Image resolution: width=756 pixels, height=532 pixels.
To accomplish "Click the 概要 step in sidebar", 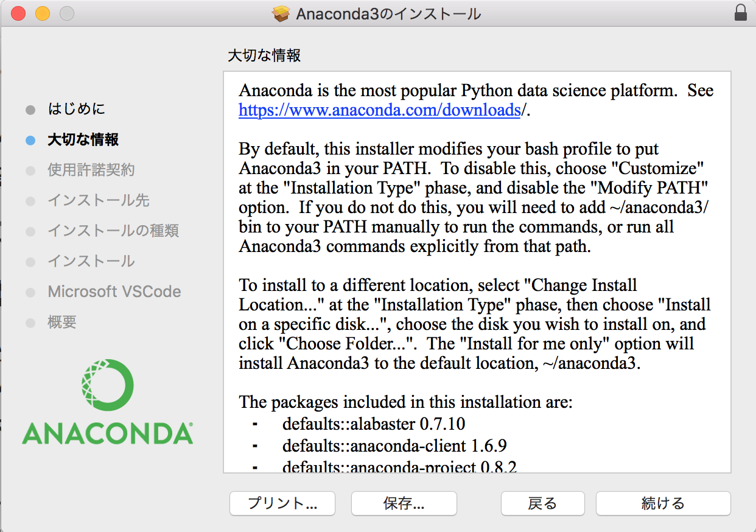I will [x=61, y=322].
